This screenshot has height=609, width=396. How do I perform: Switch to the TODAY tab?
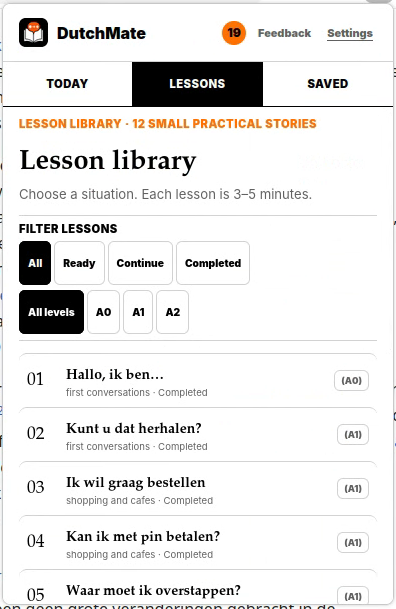(x=67, y=84)
